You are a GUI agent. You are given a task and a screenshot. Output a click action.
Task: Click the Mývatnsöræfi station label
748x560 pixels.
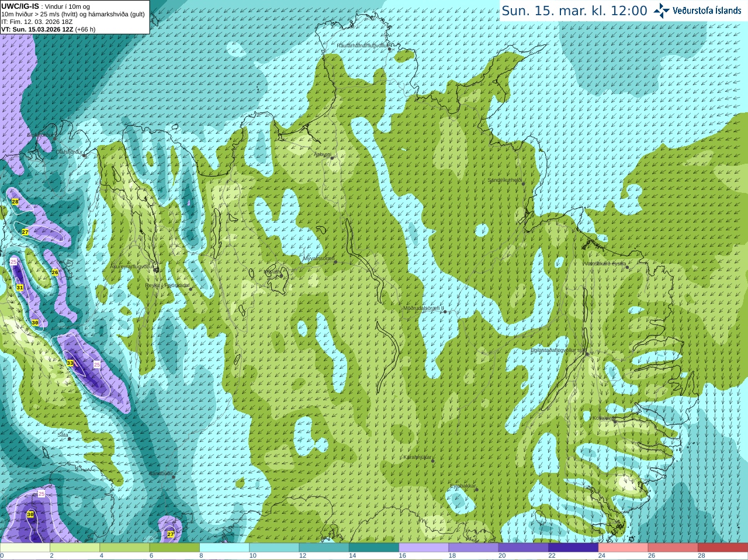pyautogui.click(x=318, y=258)
